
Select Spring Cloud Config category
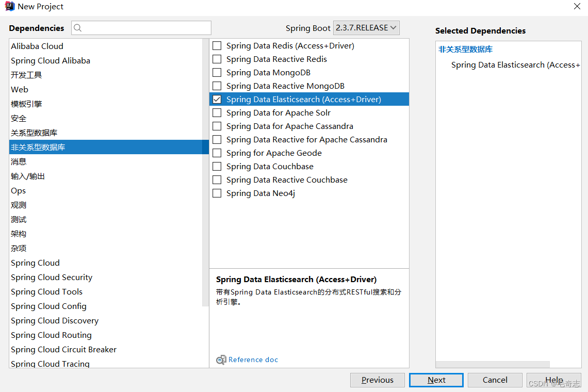106,306
